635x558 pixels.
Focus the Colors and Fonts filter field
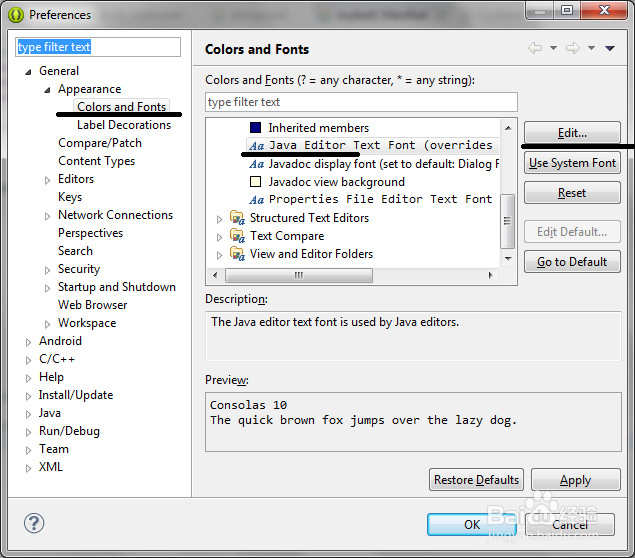coord(361,102)
